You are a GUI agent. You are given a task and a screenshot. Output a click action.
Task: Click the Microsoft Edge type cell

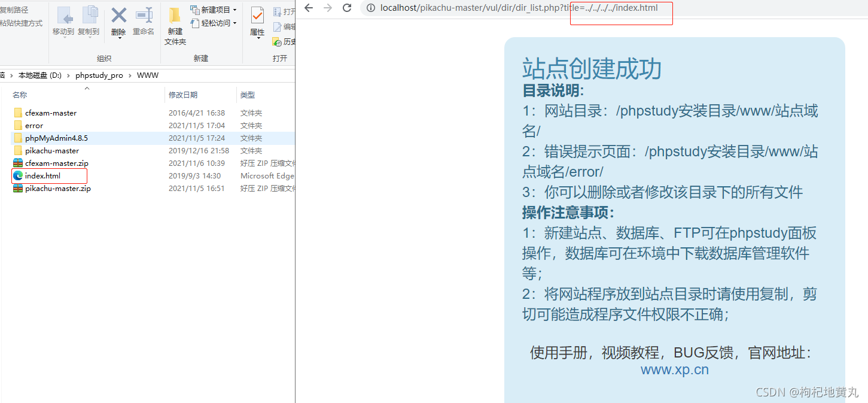pyautogui.click(x=267, y=175)
